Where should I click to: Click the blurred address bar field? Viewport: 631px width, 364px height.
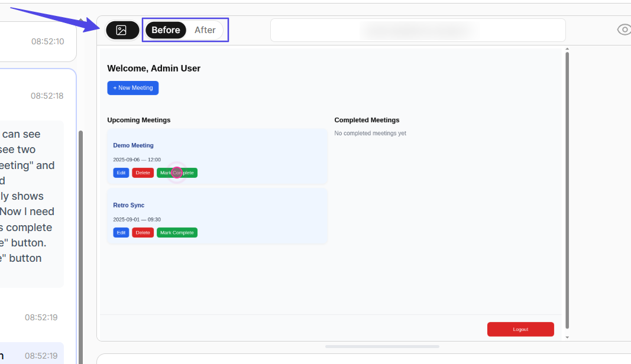(418, 30)
